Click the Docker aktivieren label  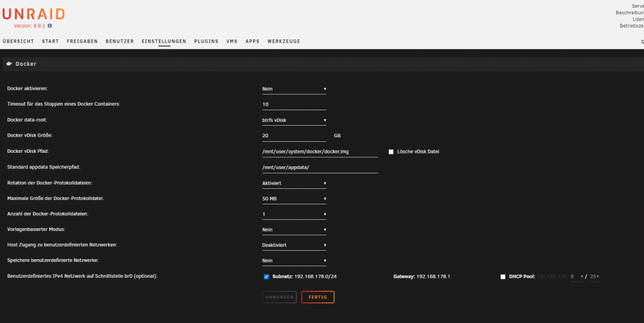point(28,89)
